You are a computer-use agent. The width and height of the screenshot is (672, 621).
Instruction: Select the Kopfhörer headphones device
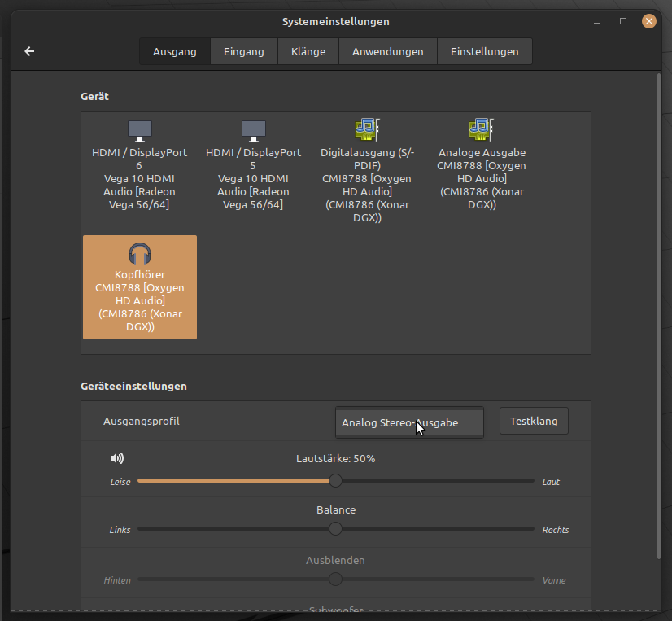[x=140, y=287]
